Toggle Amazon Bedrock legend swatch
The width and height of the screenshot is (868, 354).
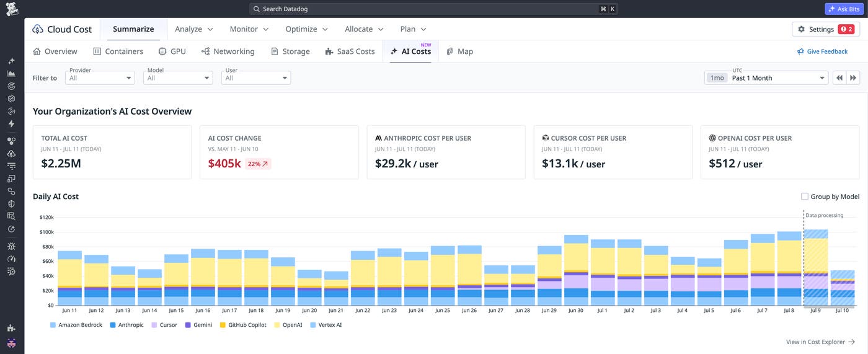(53, 325)
